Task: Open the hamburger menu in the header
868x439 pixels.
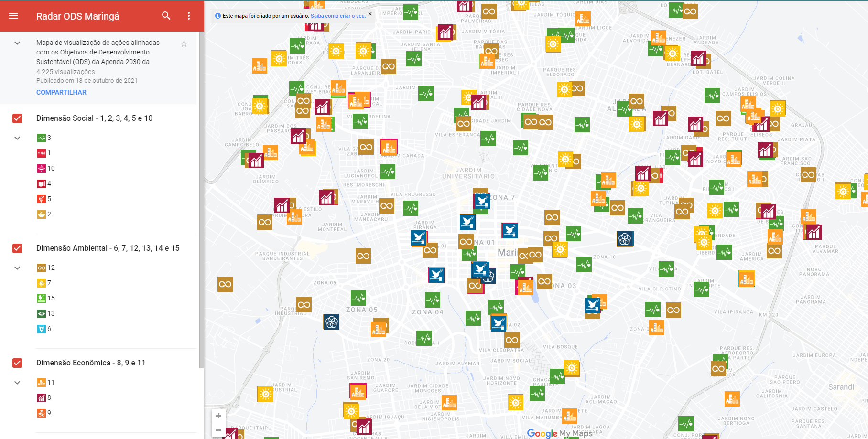Action: click(x=13, y=16)
